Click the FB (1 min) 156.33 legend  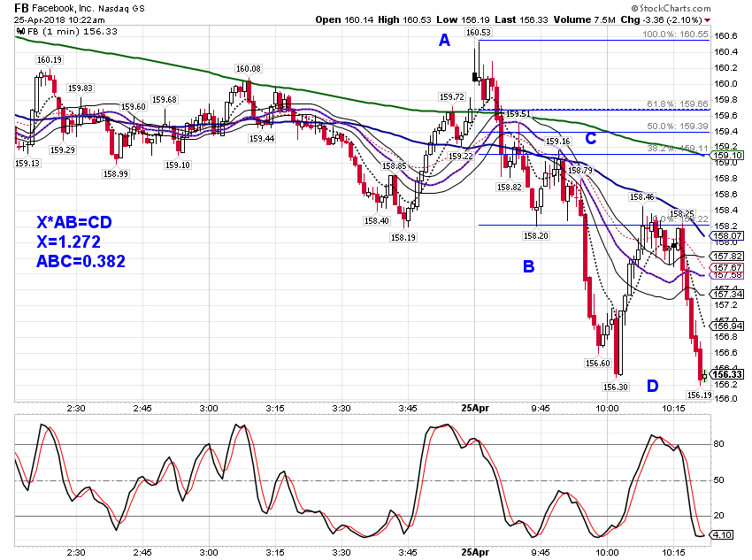pos(72,32)
